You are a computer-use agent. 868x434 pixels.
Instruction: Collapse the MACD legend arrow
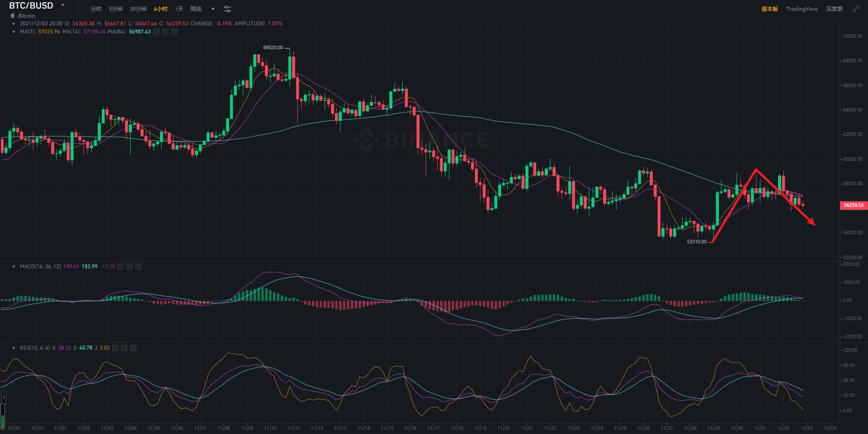click(x=14, y=266)
